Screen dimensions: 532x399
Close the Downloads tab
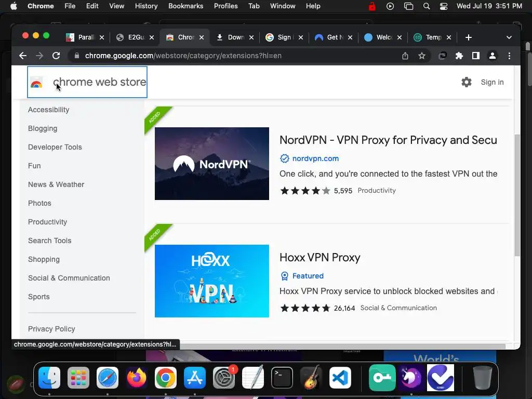point(251,37)
